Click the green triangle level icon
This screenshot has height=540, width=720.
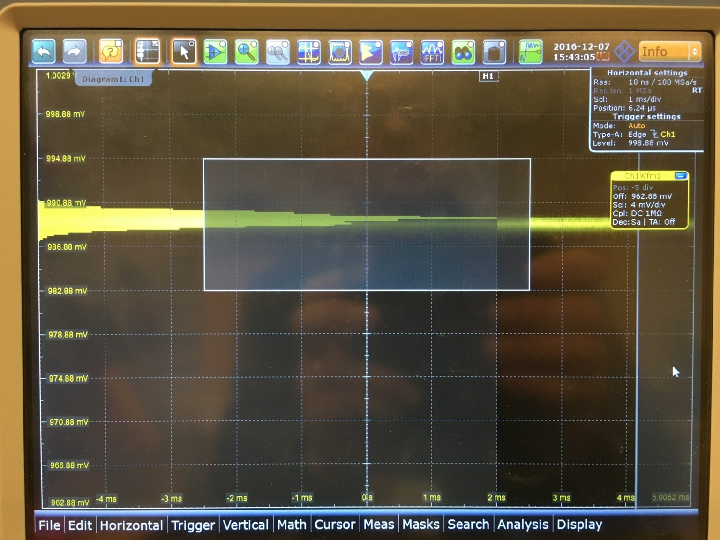215,51
